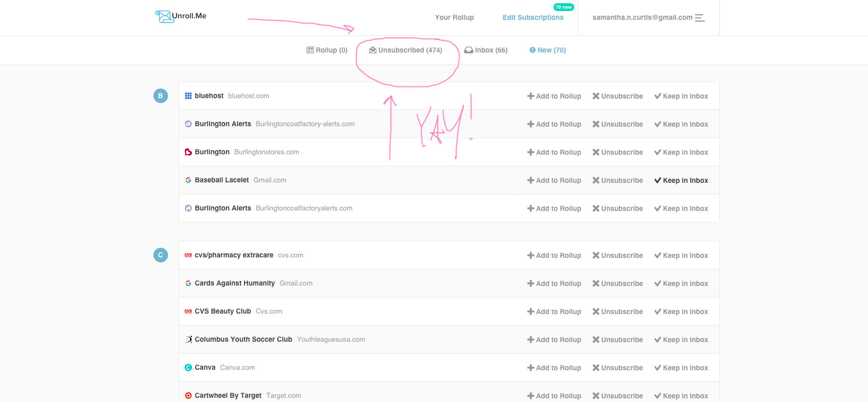
Task: Click the globe icon for Burlingtoncoatfactory-alerts.com
Action: point(188,124)
